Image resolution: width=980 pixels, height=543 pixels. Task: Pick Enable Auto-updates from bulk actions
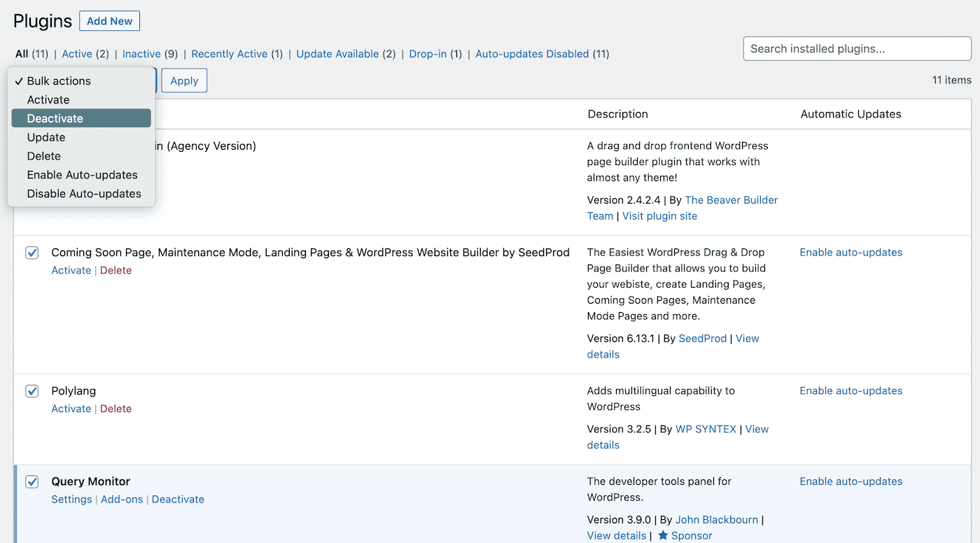click(x=82, y=175)
